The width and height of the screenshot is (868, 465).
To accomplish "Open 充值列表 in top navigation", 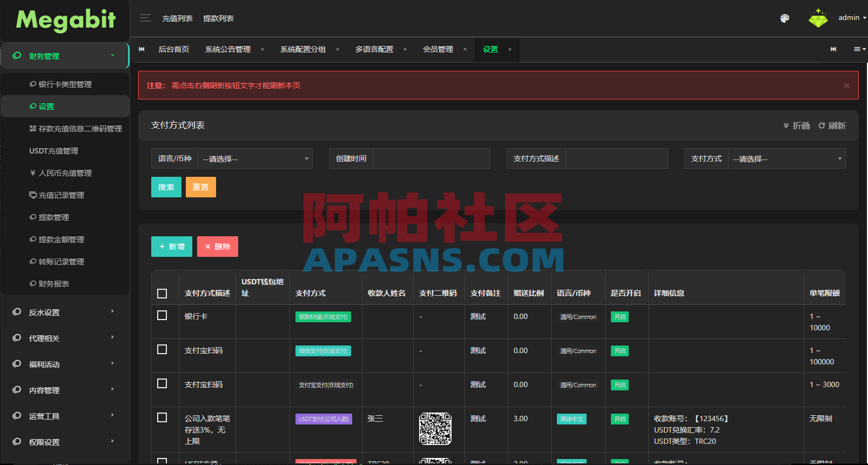I will point(178,18).
